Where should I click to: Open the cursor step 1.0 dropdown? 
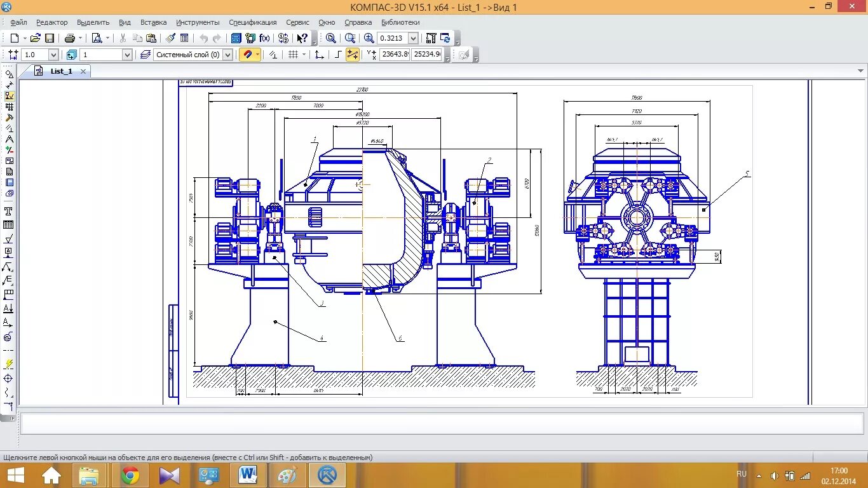(x=53, y=55)
